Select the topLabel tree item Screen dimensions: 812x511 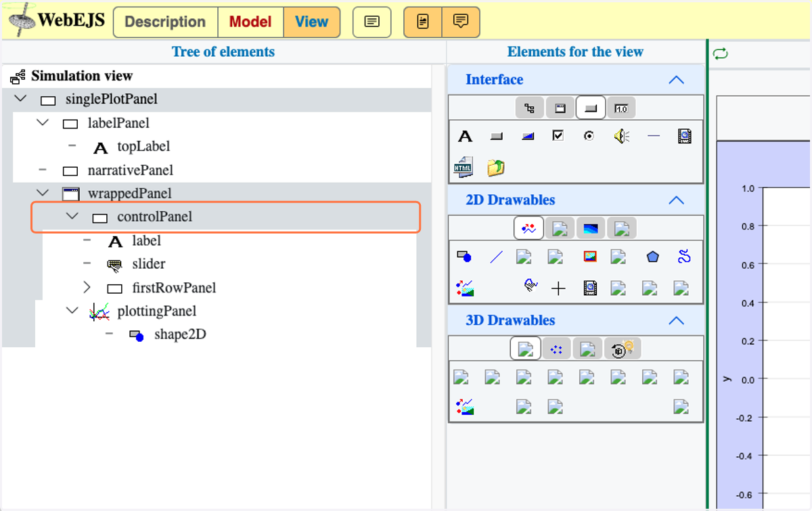pyautogui.click(x=143, y=146)
